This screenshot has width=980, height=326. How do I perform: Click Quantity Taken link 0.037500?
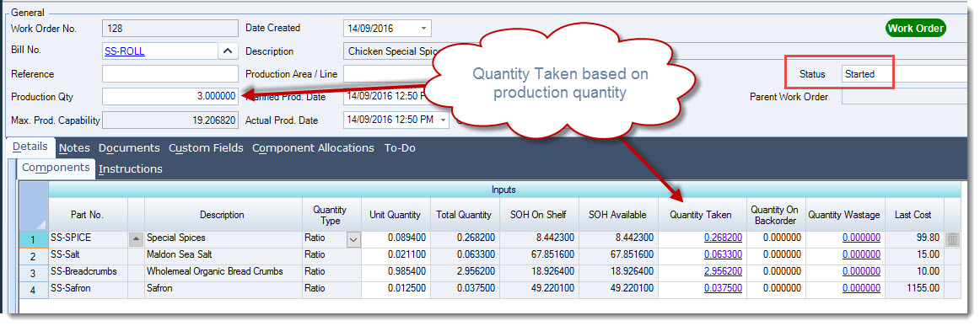723,289
